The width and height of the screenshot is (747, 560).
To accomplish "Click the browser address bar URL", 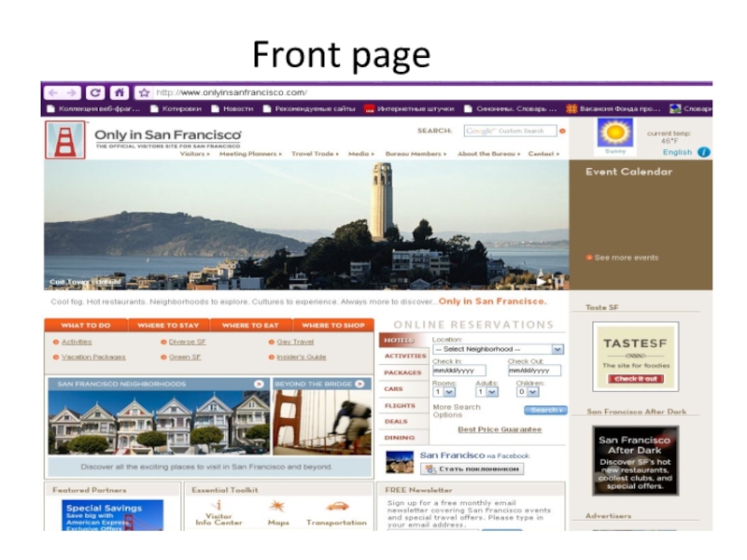I will pos(231,92).
